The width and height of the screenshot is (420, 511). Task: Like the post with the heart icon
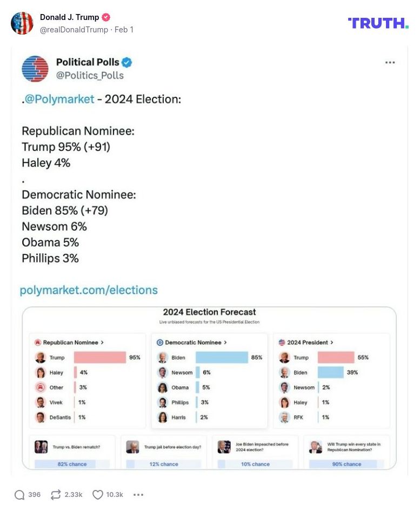pyautogui.click(x=98, y=494)
